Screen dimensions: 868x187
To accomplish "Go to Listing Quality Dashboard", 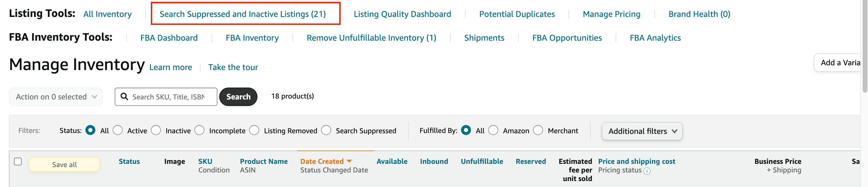I will (x=402, y=14).
